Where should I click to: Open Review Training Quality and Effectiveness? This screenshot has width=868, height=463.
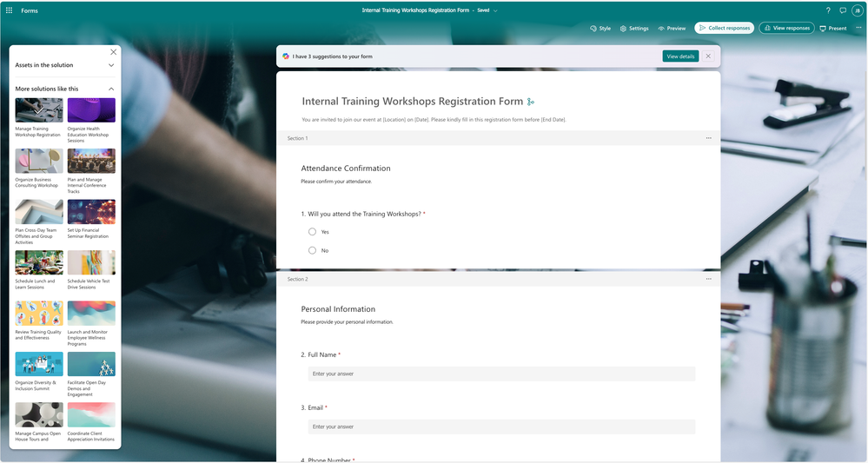point(39,321)
